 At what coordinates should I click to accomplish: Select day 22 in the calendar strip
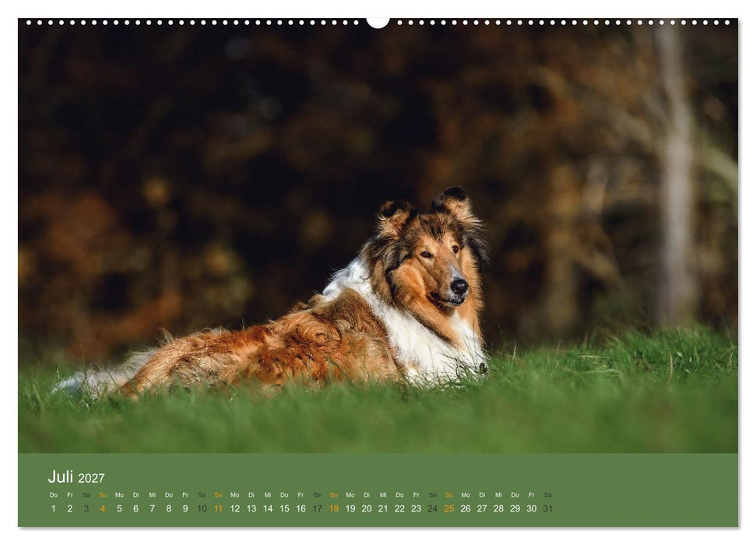pyautogui.click(x=399, y=508)
